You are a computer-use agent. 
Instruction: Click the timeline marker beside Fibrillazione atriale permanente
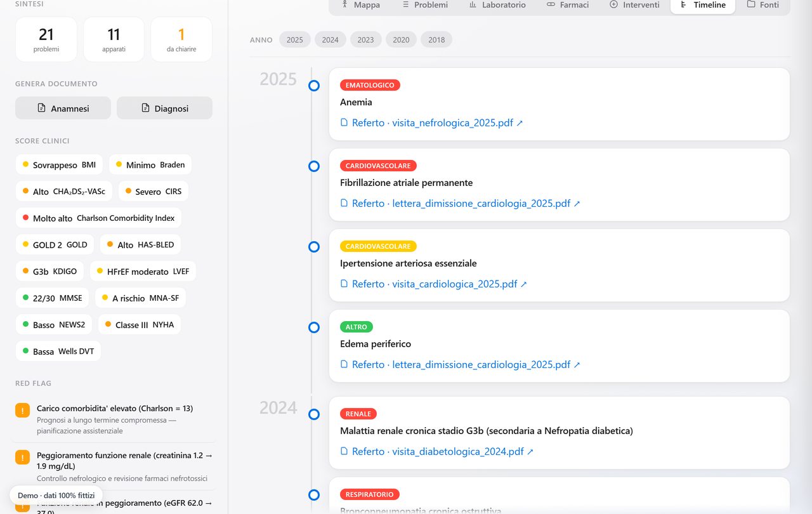313,166
